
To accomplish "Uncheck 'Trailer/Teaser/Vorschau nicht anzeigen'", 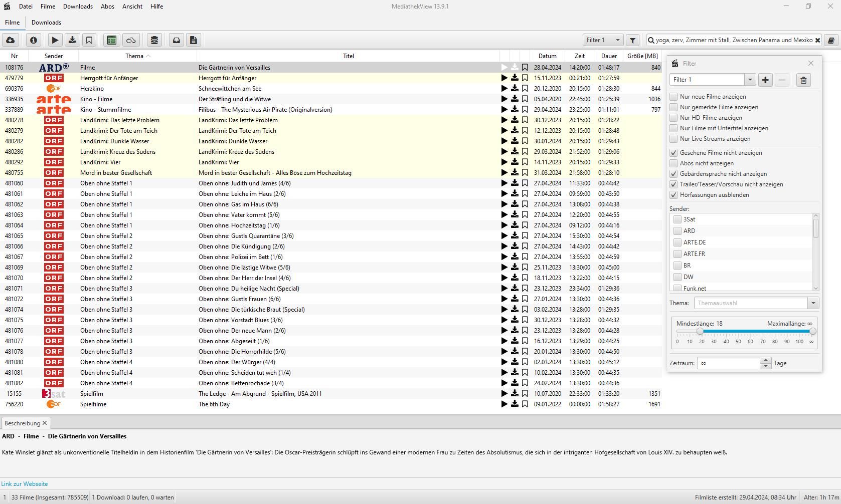I will click(674, 184).
